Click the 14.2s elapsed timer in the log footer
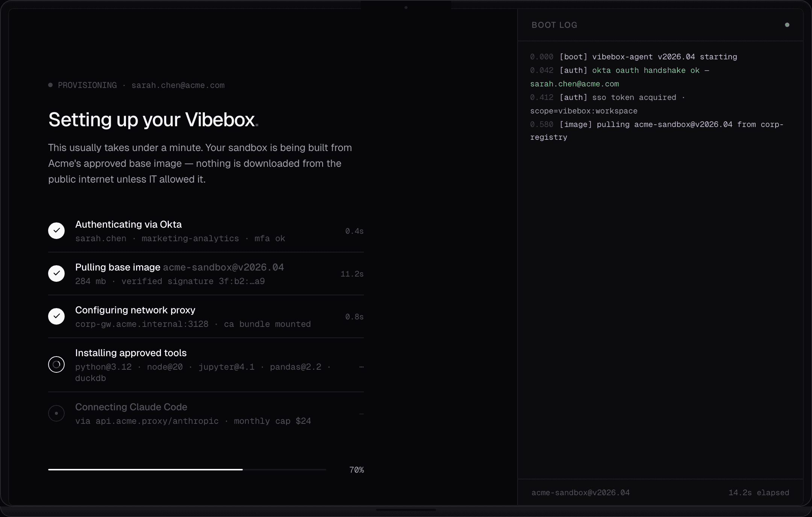 coord(759,492)
